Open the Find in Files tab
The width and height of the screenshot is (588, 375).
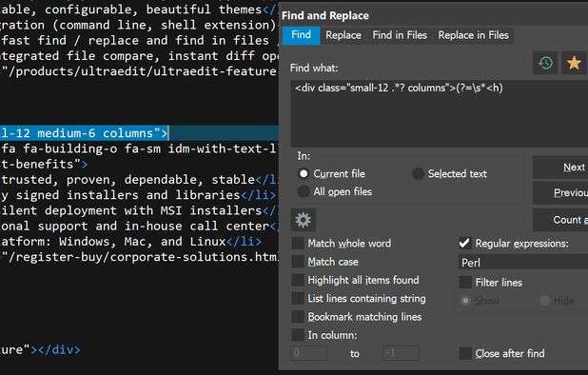point(400,35)
